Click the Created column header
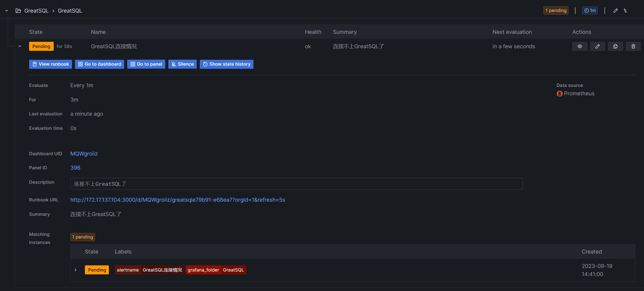Screen dimensions: 644x291 click(x=592, y=252)
